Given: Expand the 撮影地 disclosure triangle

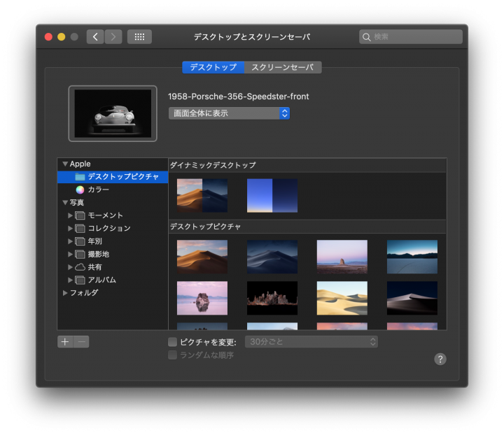Looking at the screenshot, I should (x=70, y=255).
